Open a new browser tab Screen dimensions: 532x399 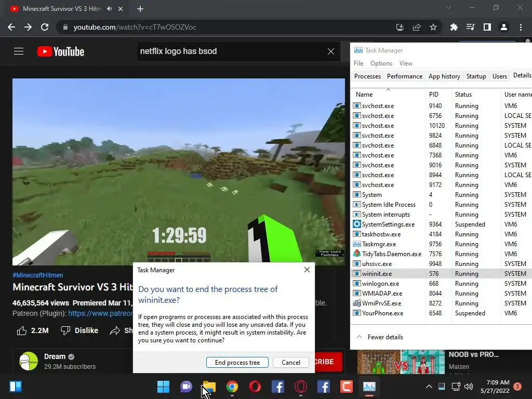tap(140, 9)
